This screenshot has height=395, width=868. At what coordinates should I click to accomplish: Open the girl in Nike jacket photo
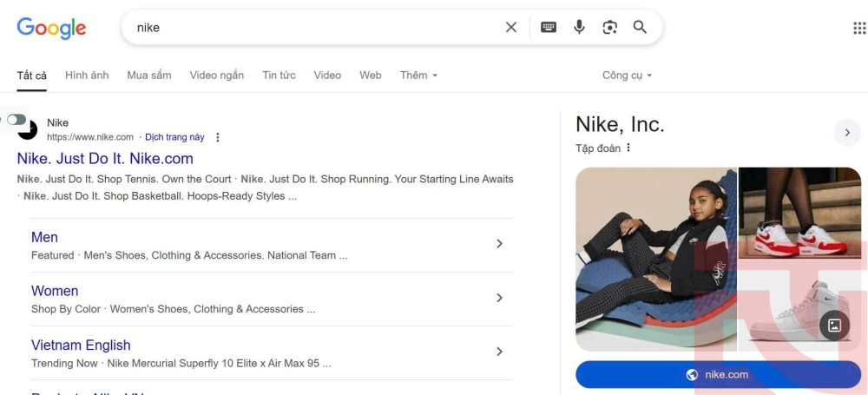pos(656,260)
